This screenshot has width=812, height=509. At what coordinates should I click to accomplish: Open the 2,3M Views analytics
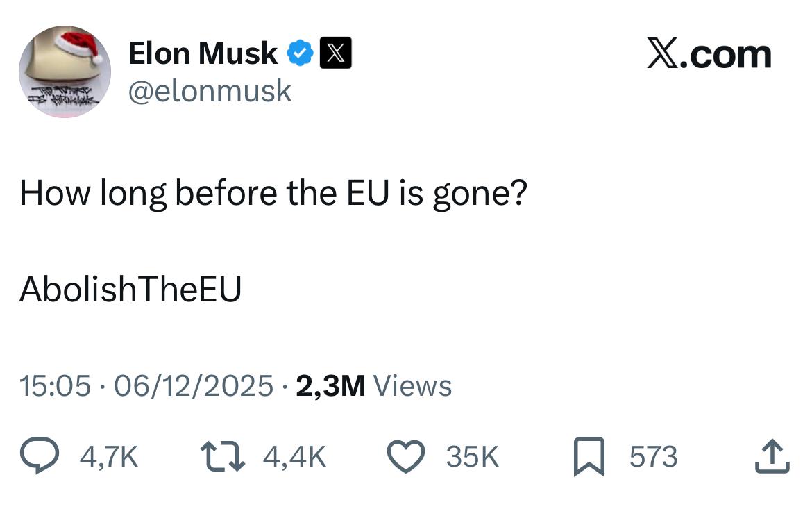374,386
